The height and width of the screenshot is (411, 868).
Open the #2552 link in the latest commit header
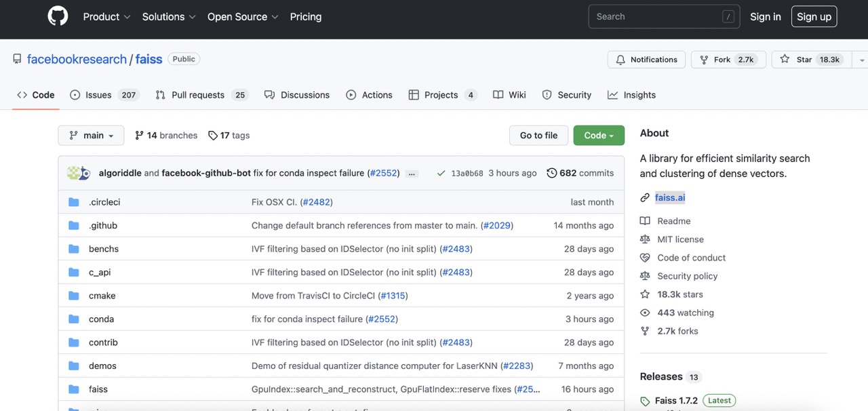tap(383, 173)
